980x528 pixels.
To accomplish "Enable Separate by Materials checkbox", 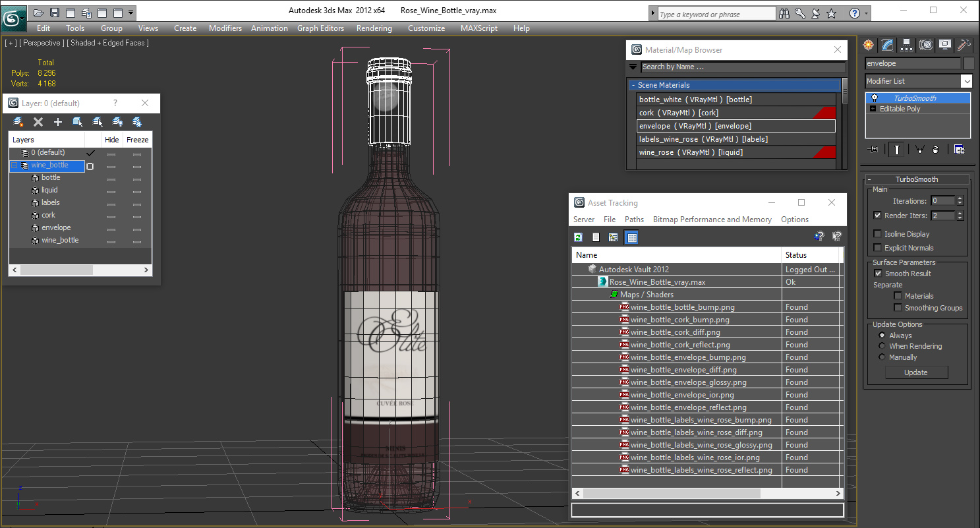I will [x=898, y=296].
